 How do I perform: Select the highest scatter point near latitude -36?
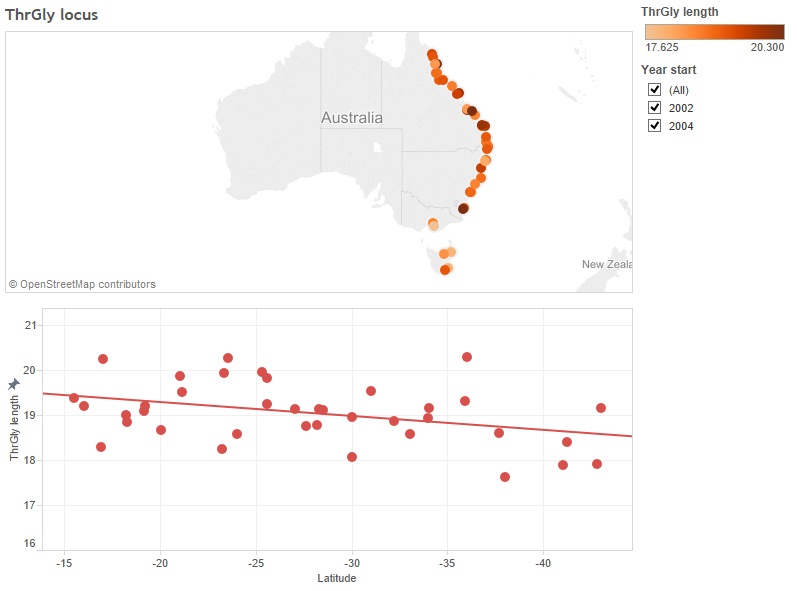467,357
